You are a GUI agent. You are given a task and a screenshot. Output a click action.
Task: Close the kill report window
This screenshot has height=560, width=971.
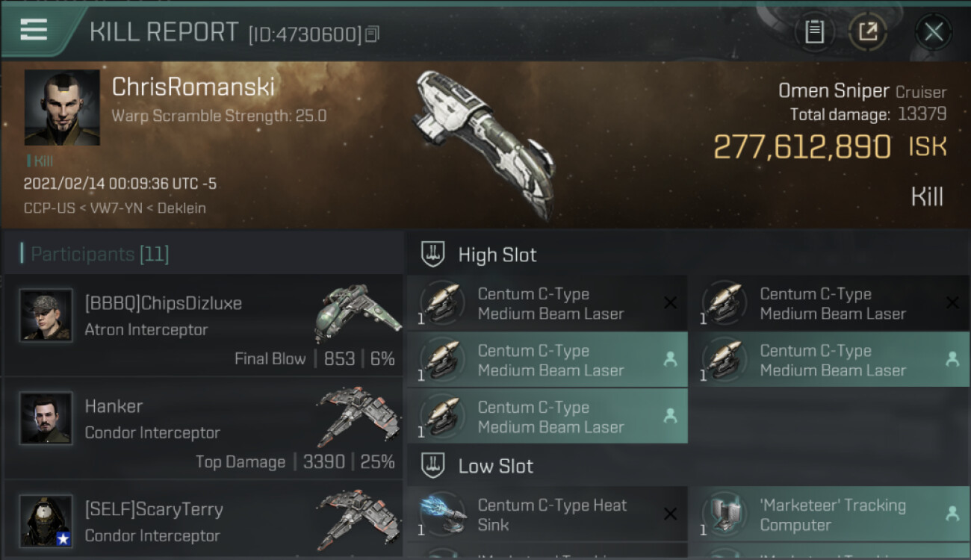(933, 32)
